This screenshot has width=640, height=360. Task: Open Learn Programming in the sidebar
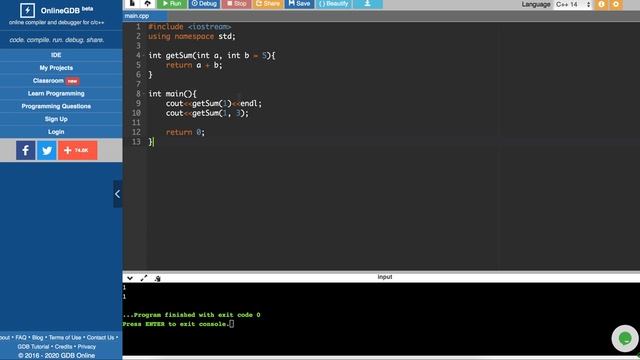tap(56, 93)
